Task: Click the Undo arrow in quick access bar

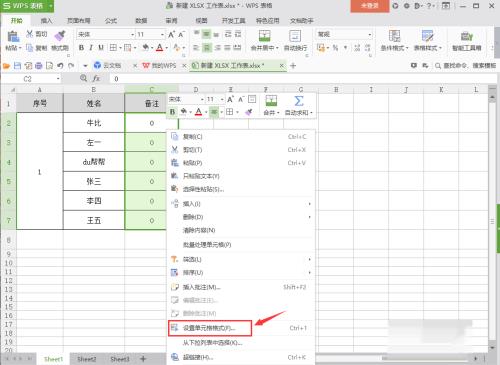Action: (60, 66)
